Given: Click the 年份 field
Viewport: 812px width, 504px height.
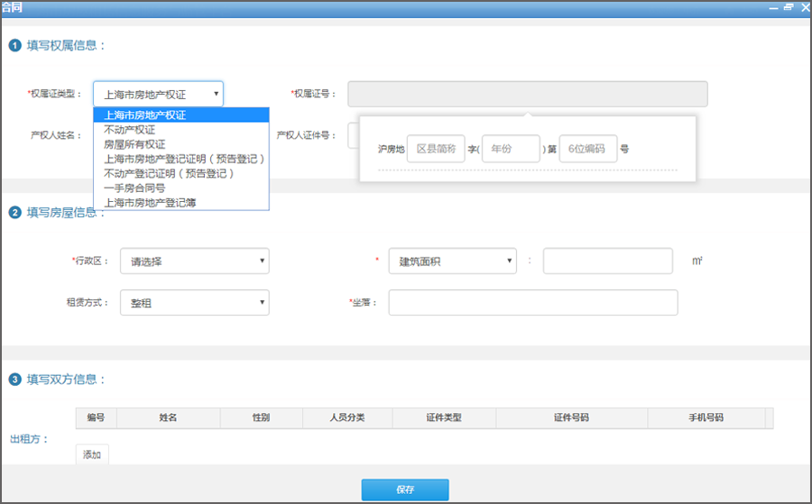Looking at the screenshot, I should [x=511, y=149].
